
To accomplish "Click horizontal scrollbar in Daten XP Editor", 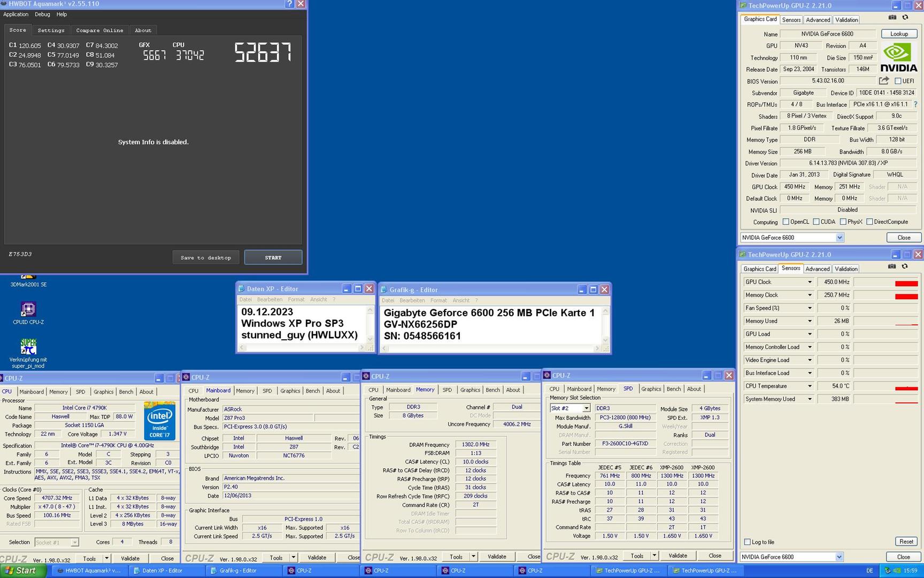I will (x=303, y=348).
